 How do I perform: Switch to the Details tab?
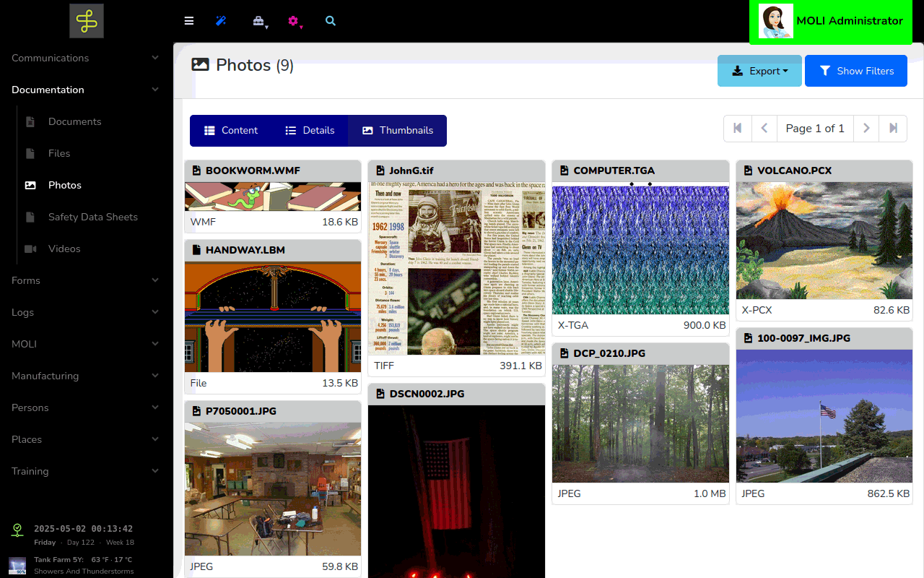tap(310, 131)
